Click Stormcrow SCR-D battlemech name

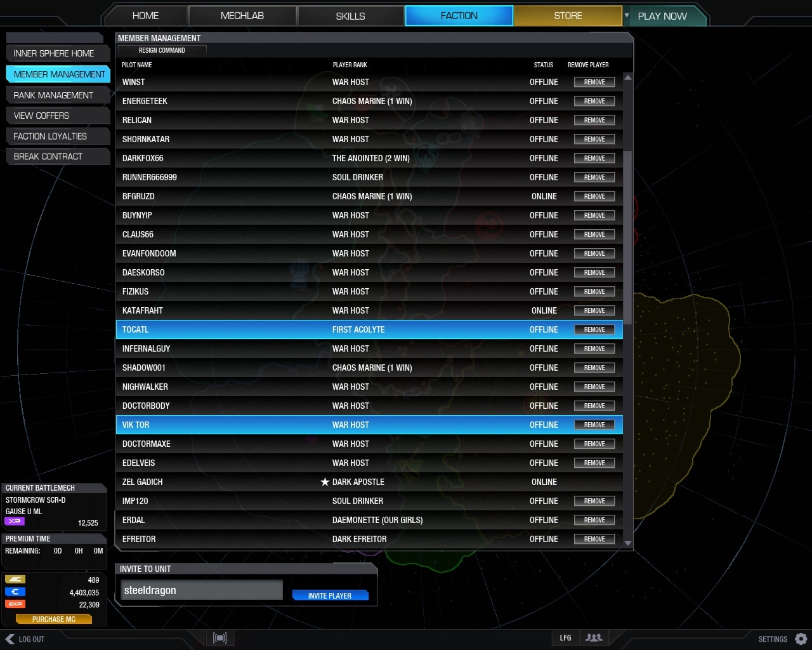point(36,500)
